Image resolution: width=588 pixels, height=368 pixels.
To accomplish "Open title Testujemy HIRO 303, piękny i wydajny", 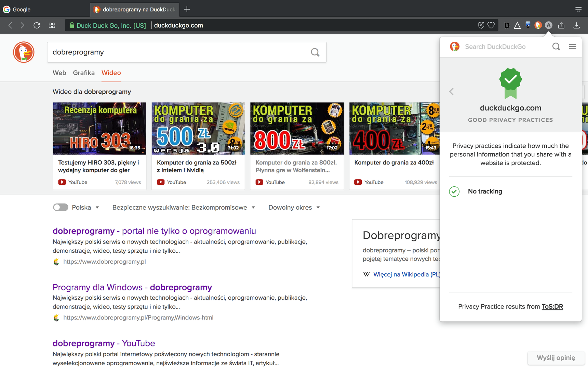I will [98, 166].
